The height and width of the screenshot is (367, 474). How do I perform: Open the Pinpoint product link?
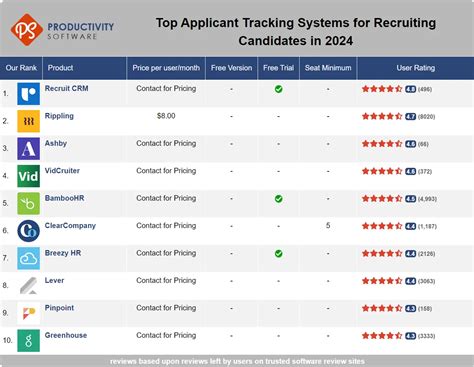(59, 308)
